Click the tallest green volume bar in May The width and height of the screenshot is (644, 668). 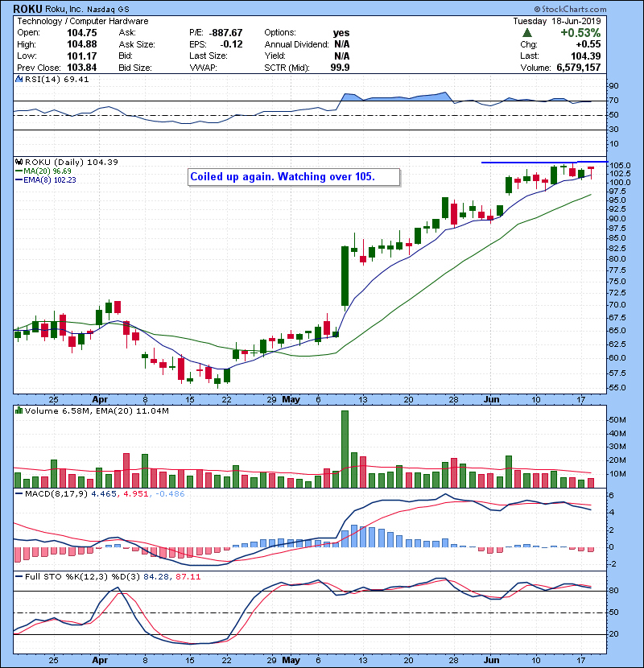345,449
